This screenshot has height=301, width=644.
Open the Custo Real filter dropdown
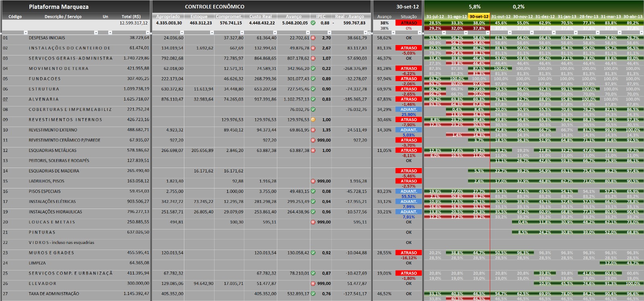point(275,33)
